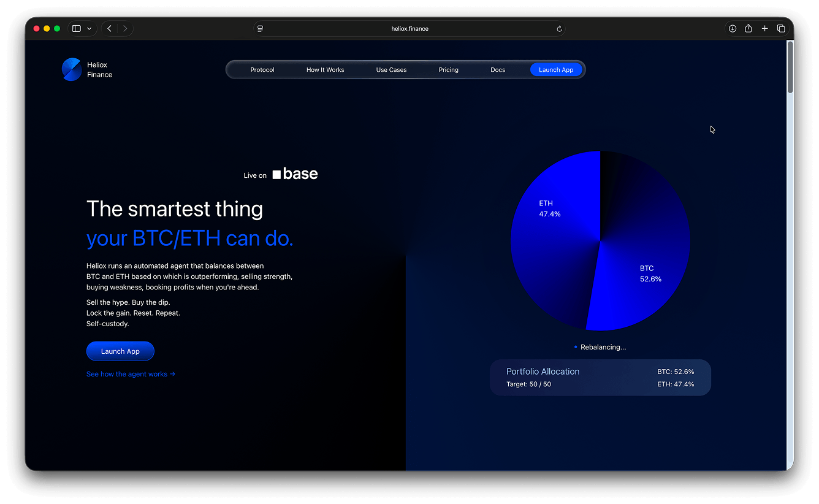Click the 'The smartest thing' headline
819x504 pixels.
[175, 209]
